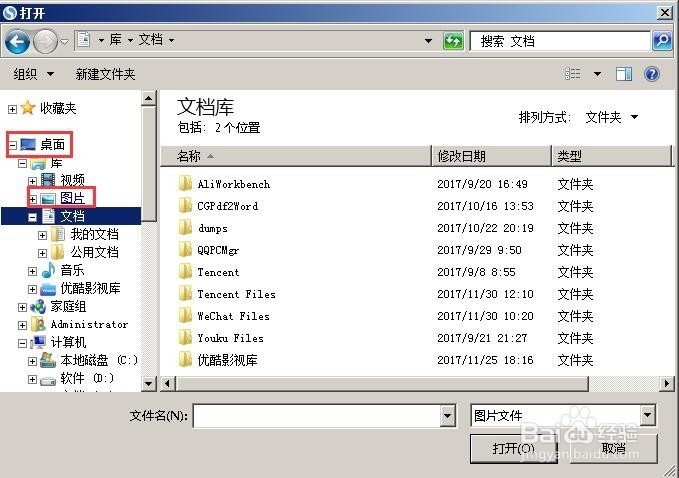Click the QQPCMgr folder icon
The width and height of the screenshot is (679, 478).
185,249
